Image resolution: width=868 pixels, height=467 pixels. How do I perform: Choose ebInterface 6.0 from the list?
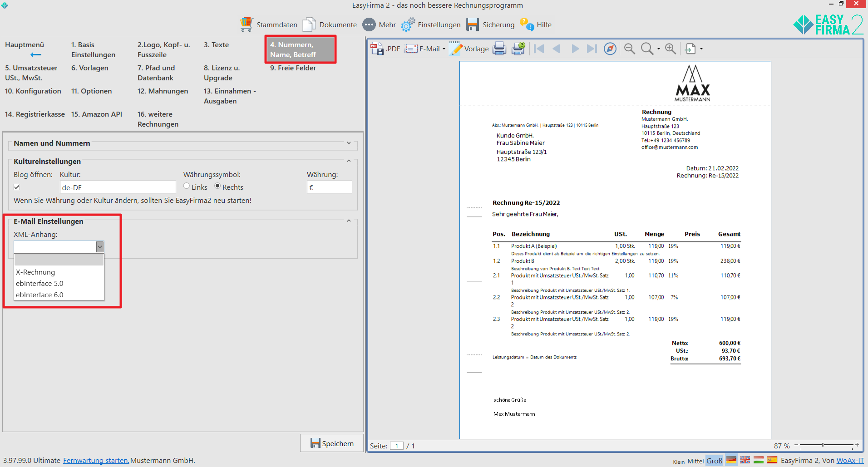(59, 295)
